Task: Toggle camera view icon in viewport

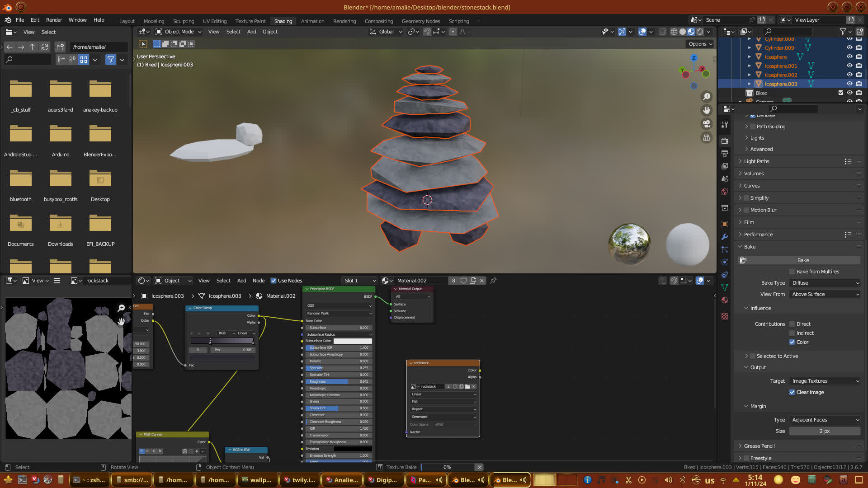Action: pos(706,124)
